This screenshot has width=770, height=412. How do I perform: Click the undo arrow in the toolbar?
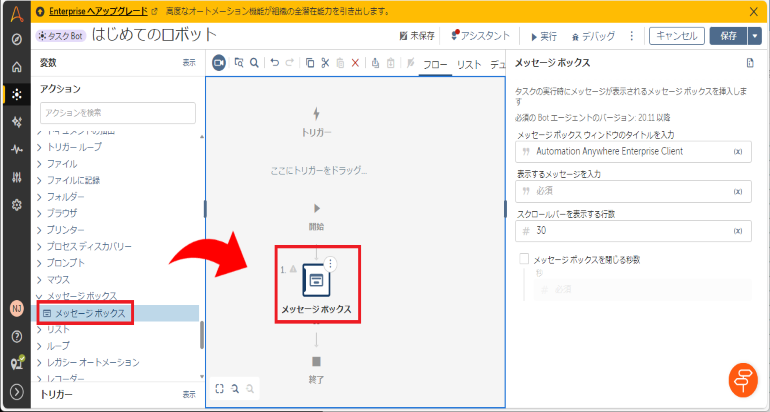click(275, 63)
